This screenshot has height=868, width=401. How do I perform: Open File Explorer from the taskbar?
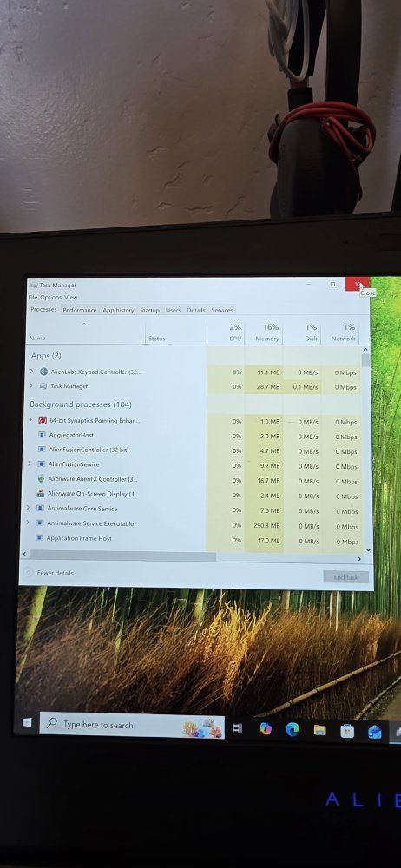[x=319, y=730]
